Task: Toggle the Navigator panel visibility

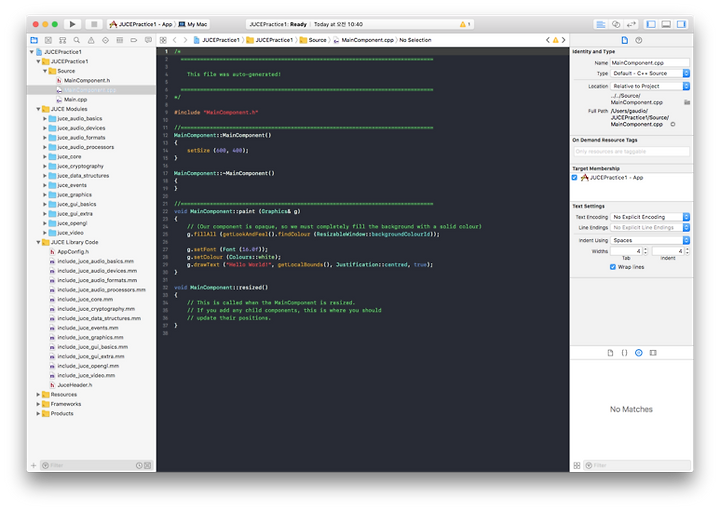Action: (x=651, y=24)
